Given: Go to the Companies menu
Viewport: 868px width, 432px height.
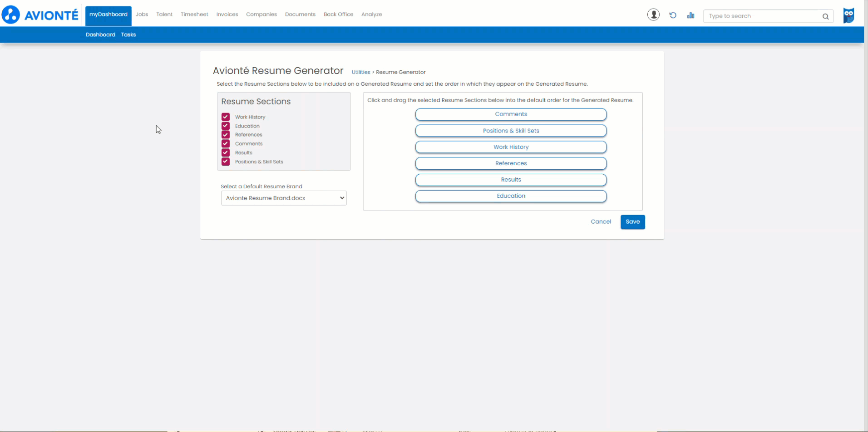Looking at the screenshot, I should [x=261, y=15].
